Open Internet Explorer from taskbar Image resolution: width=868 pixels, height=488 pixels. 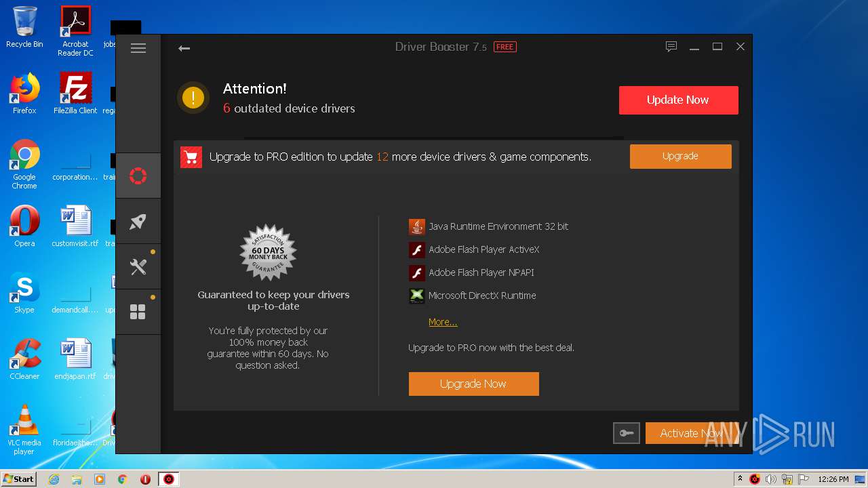(54, 479)
